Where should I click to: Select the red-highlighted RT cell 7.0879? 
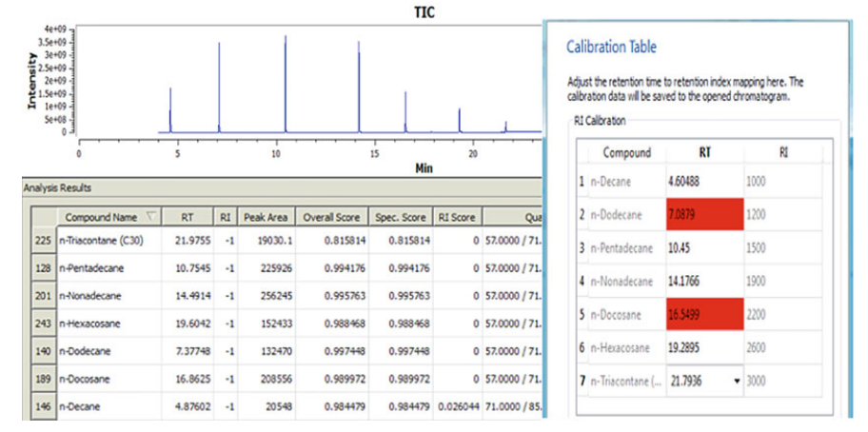[x=705, y=215]
